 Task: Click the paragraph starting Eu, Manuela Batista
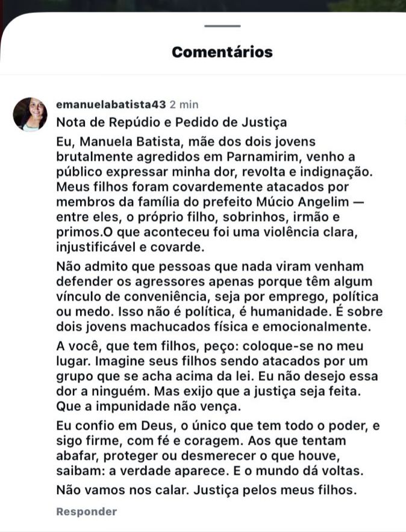point(214,195)
